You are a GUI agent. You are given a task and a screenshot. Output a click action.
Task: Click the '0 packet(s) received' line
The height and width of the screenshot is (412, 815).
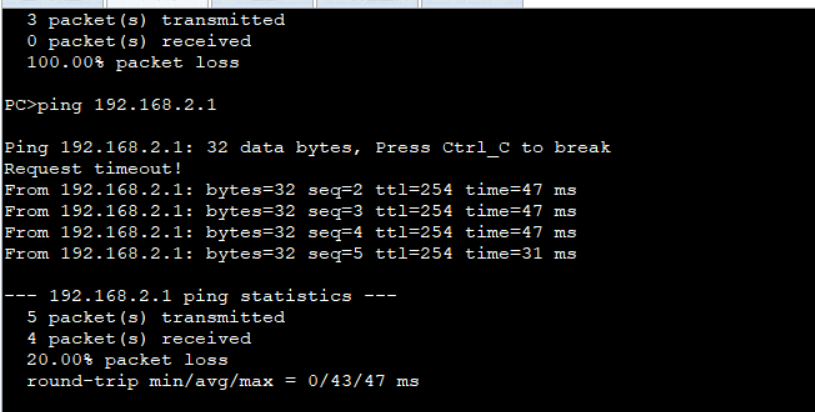point(139,42)
